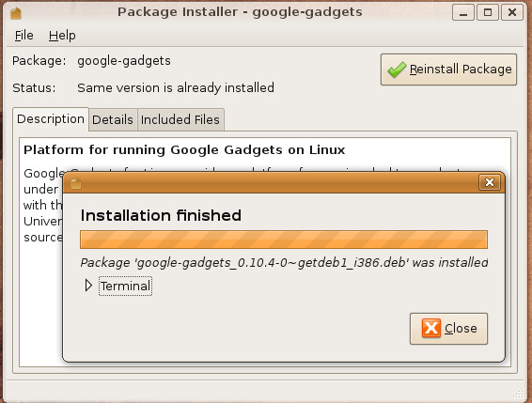Open the File menu

[x=23, y=36]
